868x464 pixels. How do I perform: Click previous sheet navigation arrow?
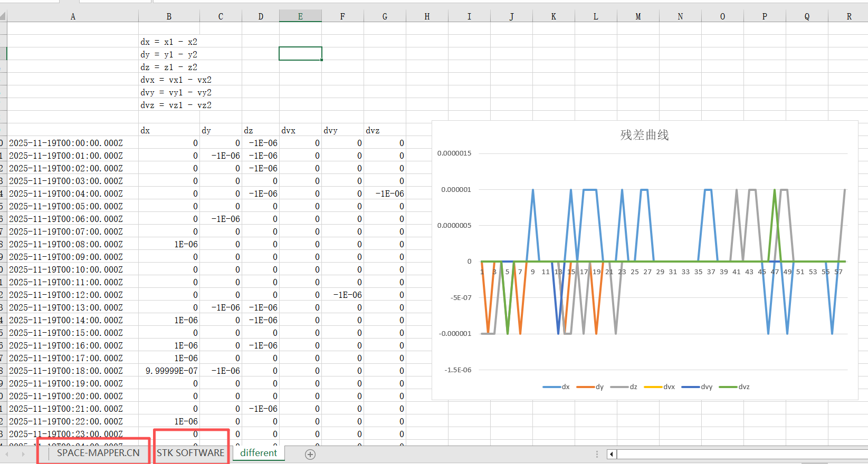[7, 454]
